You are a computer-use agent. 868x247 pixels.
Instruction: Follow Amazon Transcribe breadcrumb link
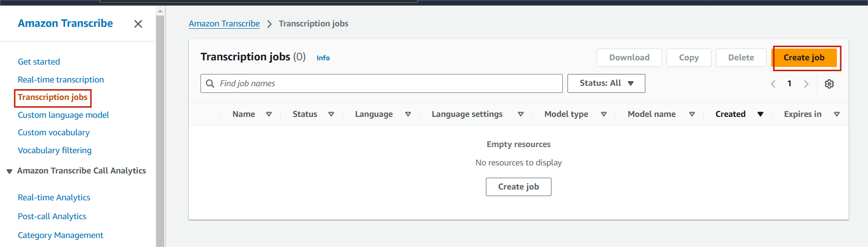pyautogui.click(x=224, y=24)
